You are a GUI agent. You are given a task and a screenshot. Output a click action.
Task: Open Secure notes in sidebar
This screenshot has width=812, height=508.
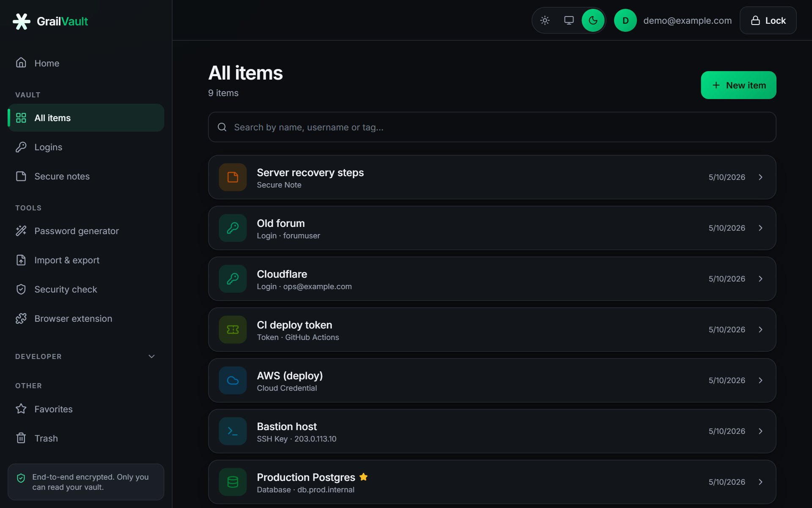pyautogui.click(x=86, y=176)
